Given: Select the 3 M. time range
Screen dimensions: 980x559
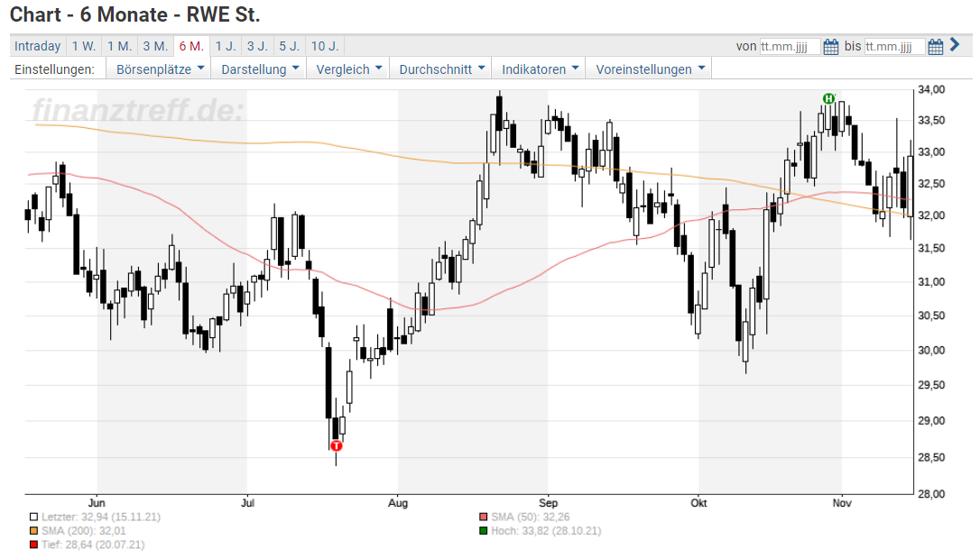Looking at the screenshot, I should coord(155,46).
